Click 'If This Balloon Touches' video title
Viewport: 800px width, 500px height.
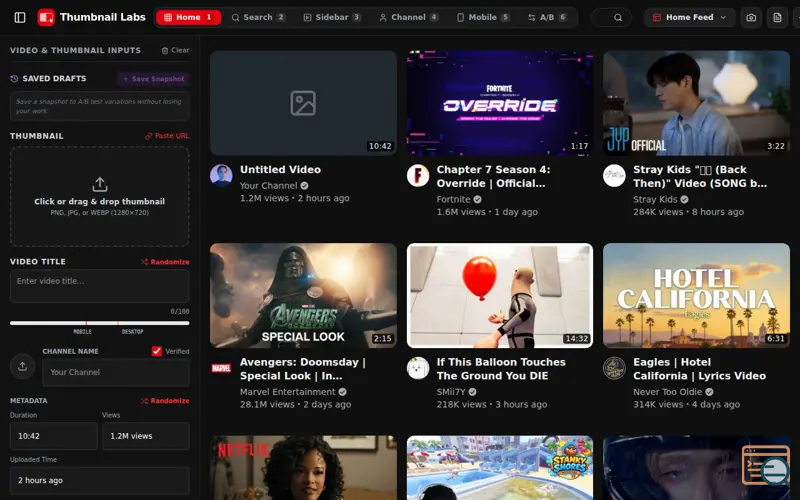coord(501,369)
